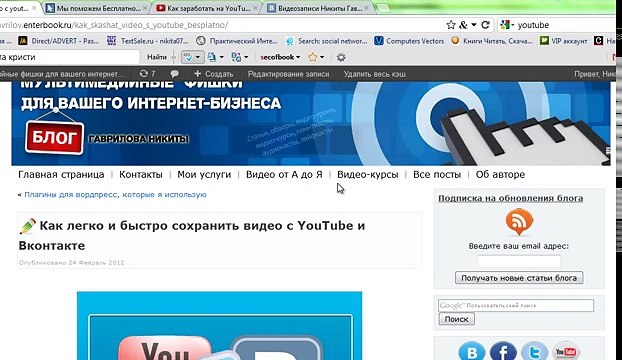The height and width of the screenshot is (360, 622).
Task: Open toolbar settings gear
Action: [x=341, y=57]
